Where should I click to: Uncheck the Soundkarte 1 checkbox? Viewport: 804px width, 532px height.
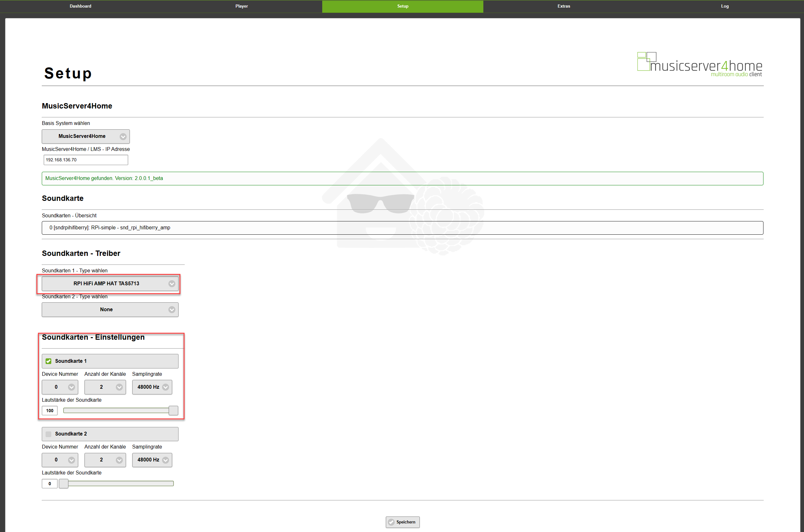point(48,361)
